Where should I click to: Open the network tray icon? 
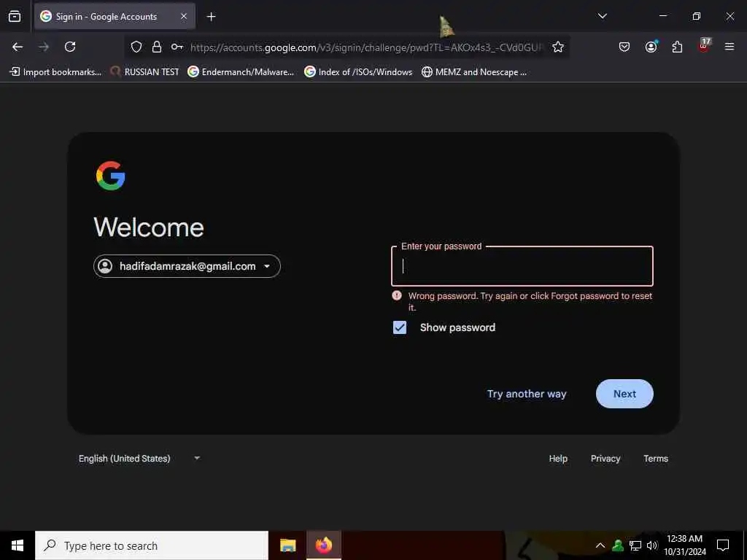[635, 545]
